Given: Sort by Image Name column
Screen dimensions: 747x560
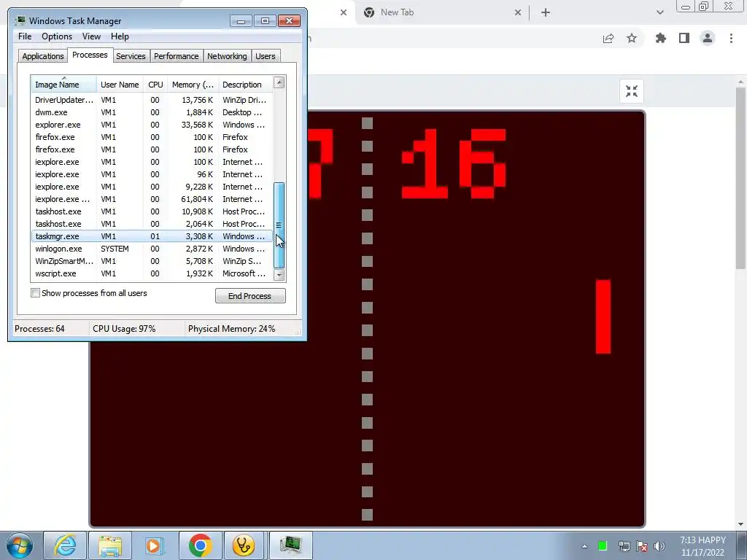Looking at the screenshot, I should pyautogui.click(x=64, y=85).
